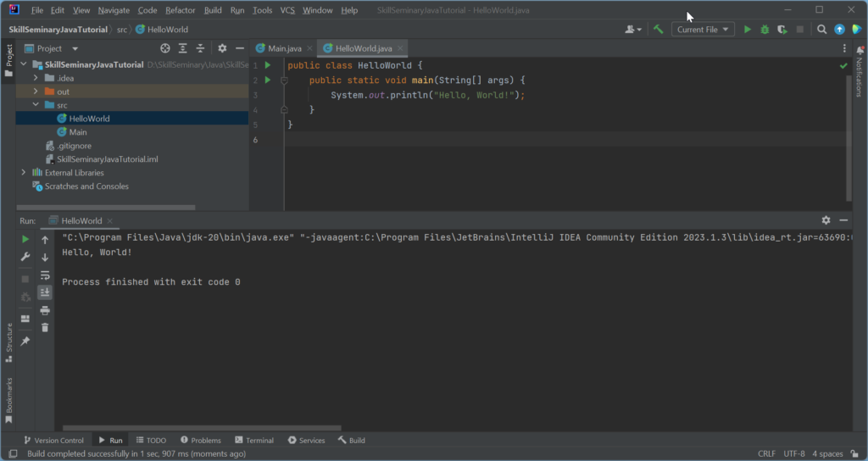The image size is (868, 461).
Task: Hide the Project tool window
Action: click(240, 48)
